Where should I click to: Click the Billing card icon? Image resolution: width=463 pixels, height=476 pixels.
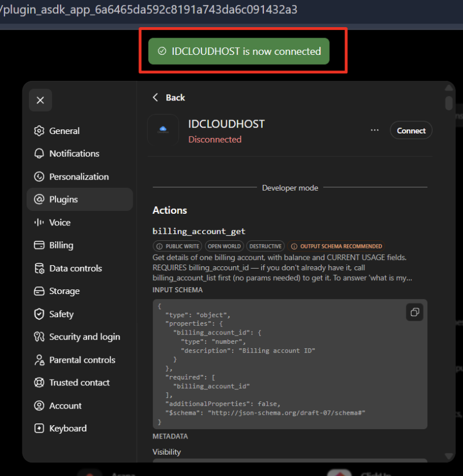coord(39,246)
